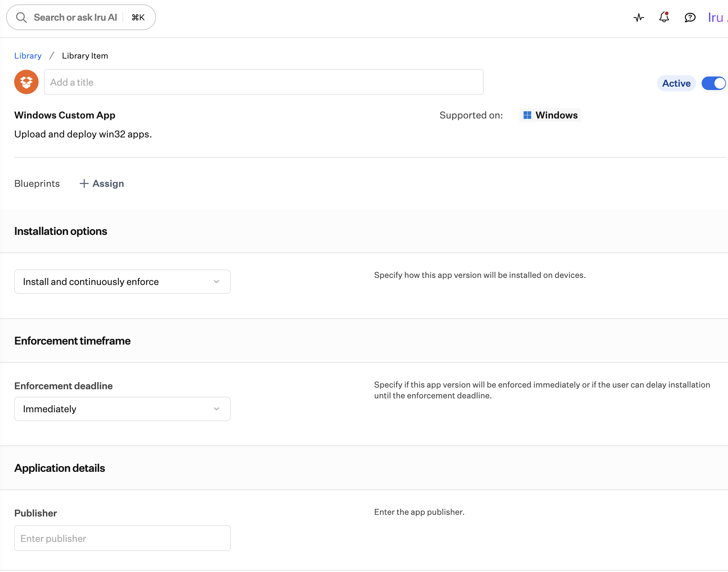Viewport: 728px width, 572px height.
Task: Click the search magnifier icon in the search bar
Action: click(21, 17)
